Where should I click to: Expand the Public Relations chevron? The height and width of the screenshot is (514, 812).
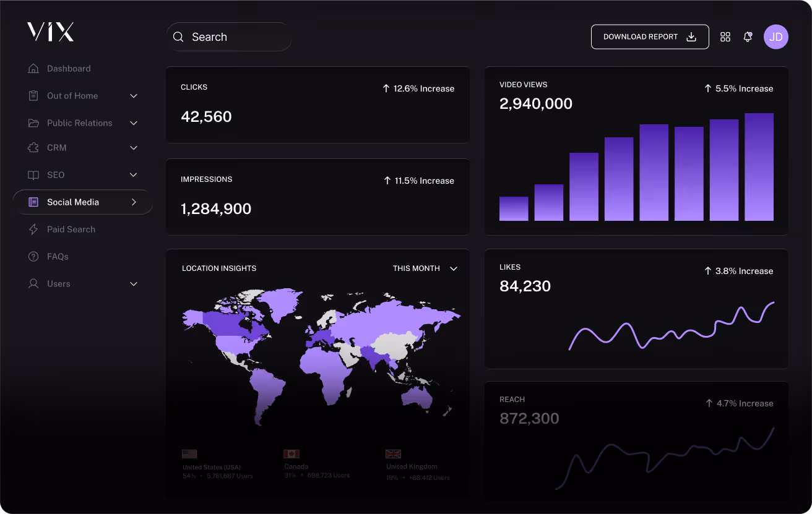click(x=134, y=123)
